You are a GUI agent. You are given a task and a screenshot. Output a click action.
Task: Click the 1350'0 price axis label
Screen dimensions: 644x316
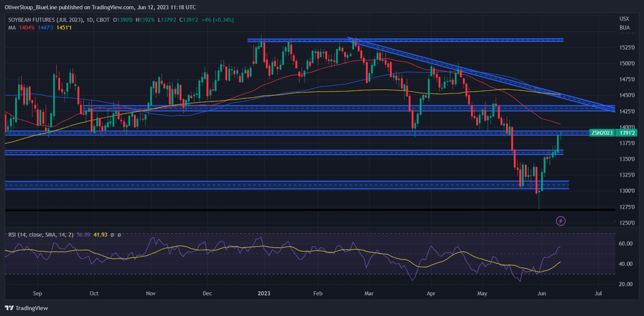click(627, 159)
